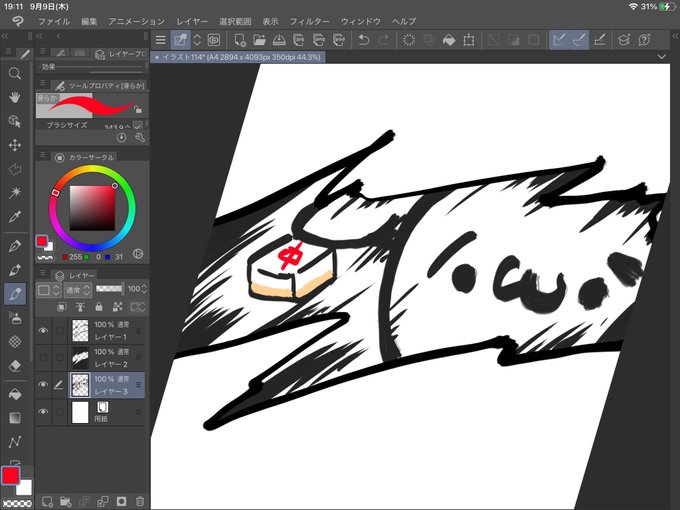The height and width of the screenshot is (510, 680).
Task: Expand canvas tab list chevron
Action: click(x=661, y=57)
